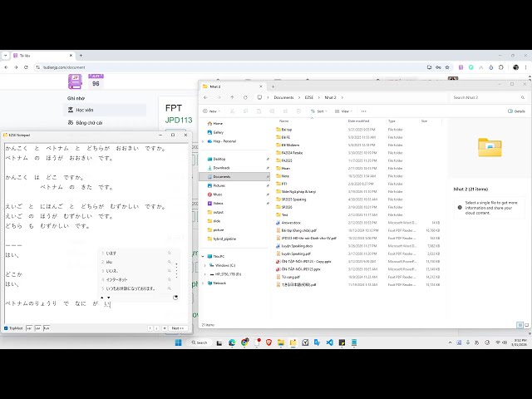This screenshot has height=399, width=532.
Task: Open the Sort dropdown in File Explorer
Action: coord(319,111)
